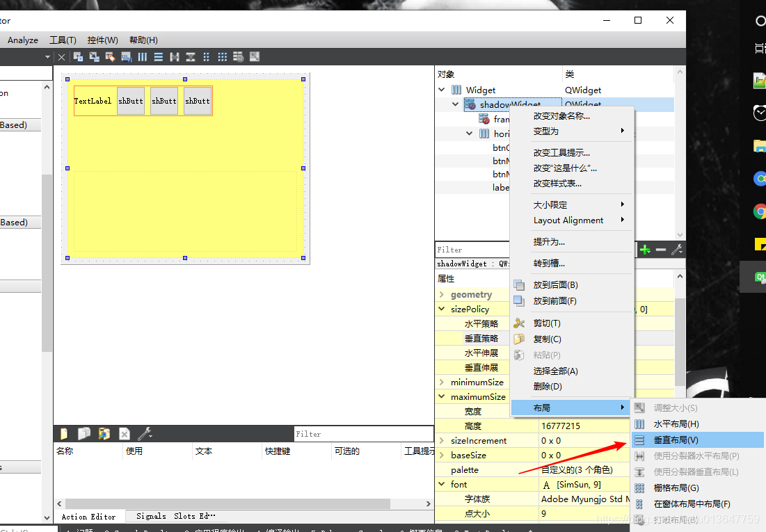The width and height of the screenshot is (766, 532).
Task: Click the green plus add-property icon
Action: (x=645, y=250)
